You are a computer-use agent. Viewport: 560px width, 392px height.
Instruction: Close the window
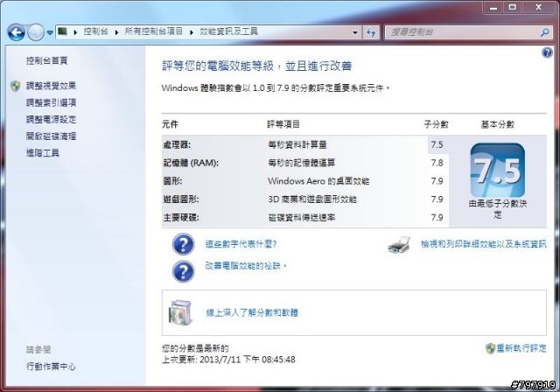539,7
